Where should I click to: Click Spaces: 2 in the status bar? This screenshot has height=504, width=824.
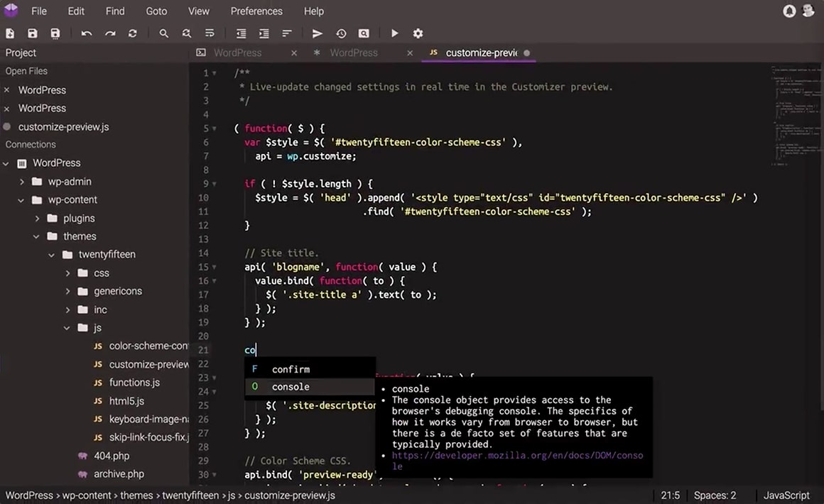[x=714, y=495]
